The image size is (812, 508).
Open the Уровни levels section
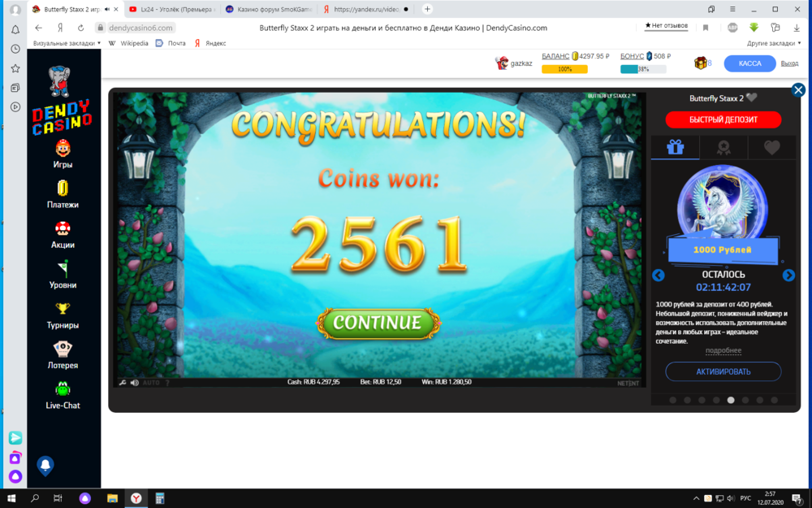(x=63, y=275)
